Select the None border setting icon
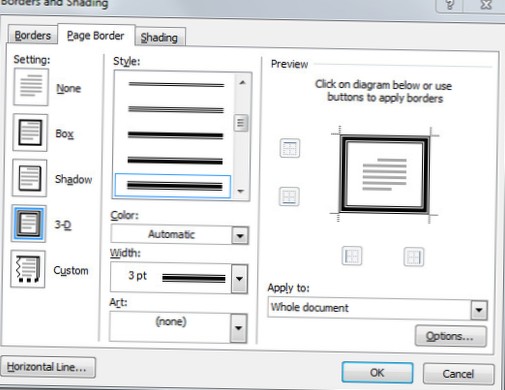Viewport: 505px width, 390px height. pyautogui.click(x=31, y=87)
